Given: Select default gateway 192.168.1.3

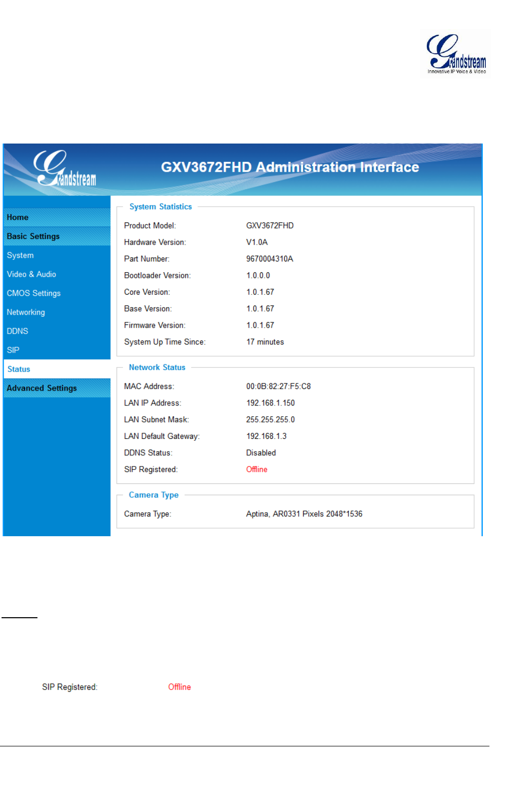Looking at the screenshot, I should coord(266,436).
